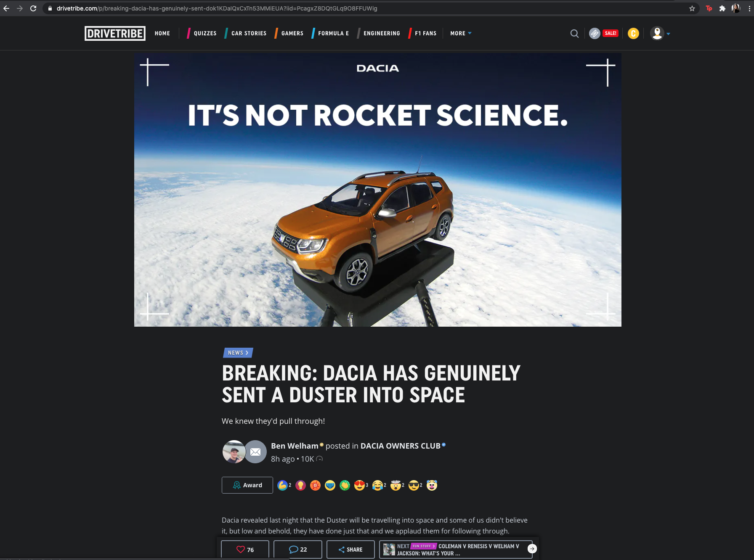This screenshot has height=560, width=754.
Task: Click the views speedometer icon
Action: pyautogui.click(x=319, y=459)
